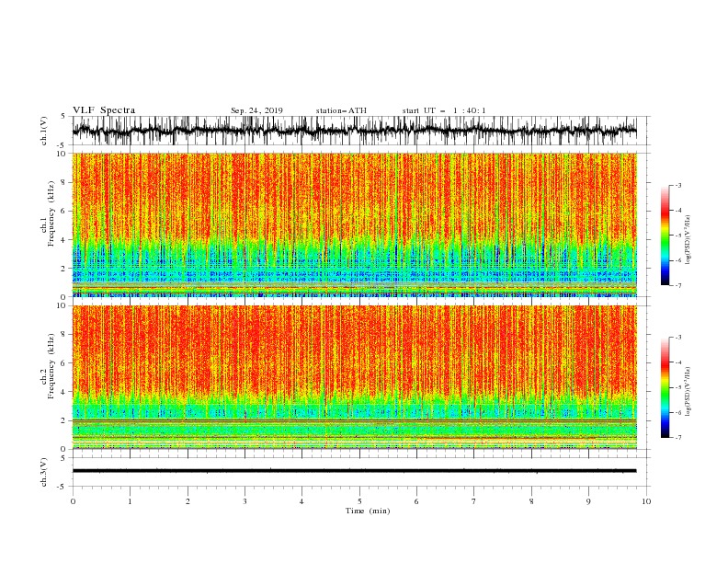The image size is (728, 563).
Task: Click the upper PSD color scale bar
Action: pyautogui.click(x=665, y=236)
